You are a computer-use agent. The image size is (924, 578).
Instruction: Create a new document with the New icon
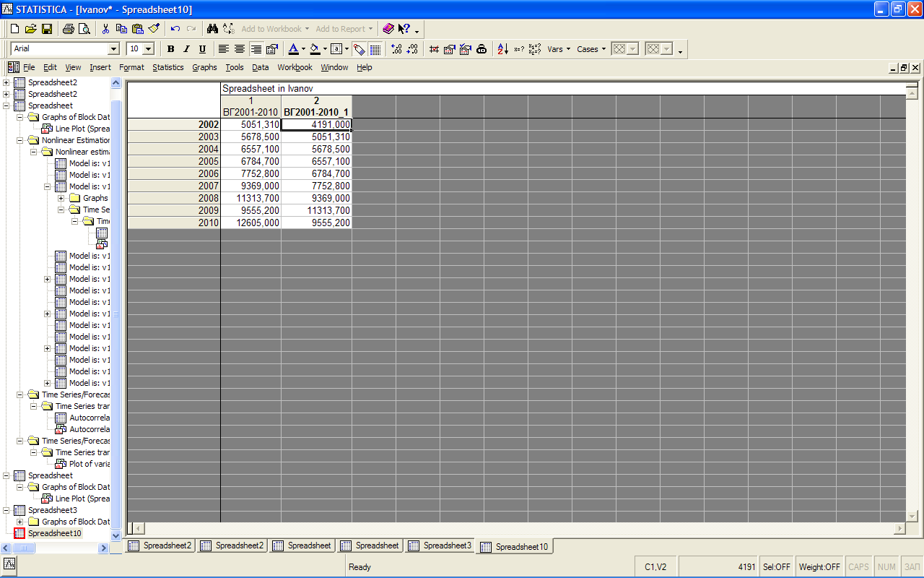(x=14, y=29)
